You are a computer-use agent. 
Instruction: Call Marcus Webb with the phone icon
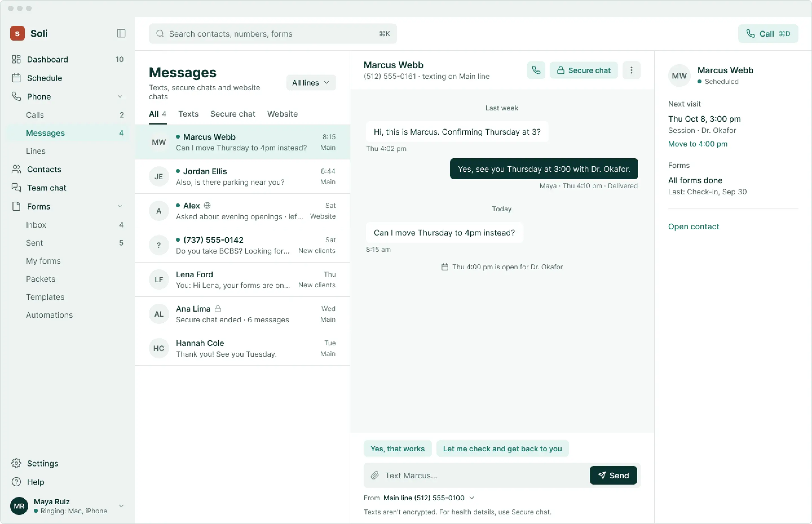click(x=536, y=70)
